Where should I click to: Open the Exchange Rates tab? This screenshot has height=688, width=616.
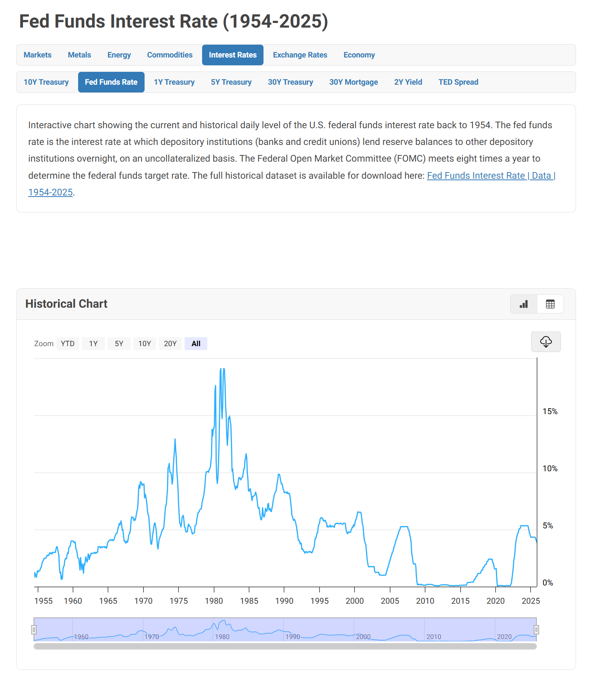click(x=300, y=55)
